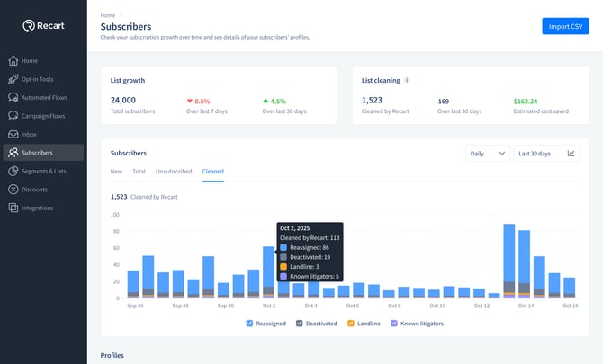Open the Daily interval dropdown
The width and height of the screenshot is (603, 364).
(x=488, y=154)
